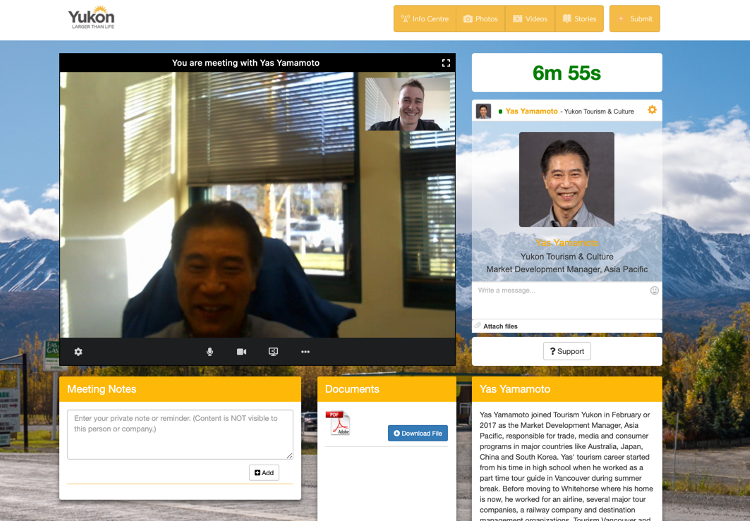Turn off the camera
The image size is (750, 521).
(x=242, y=352)
